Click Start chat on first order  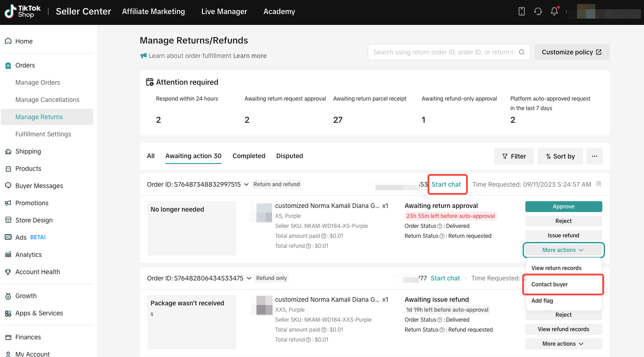point(446,184)
